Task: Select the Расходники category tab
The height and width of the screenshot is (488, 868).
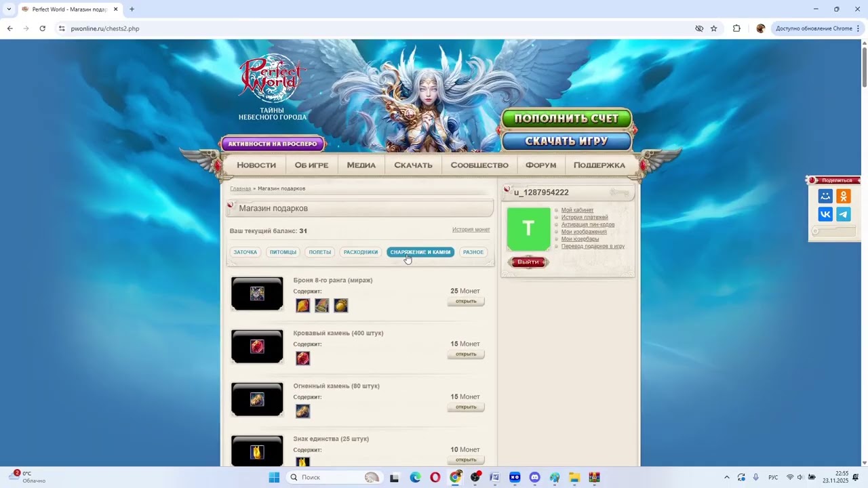Action: pos(361,252)
